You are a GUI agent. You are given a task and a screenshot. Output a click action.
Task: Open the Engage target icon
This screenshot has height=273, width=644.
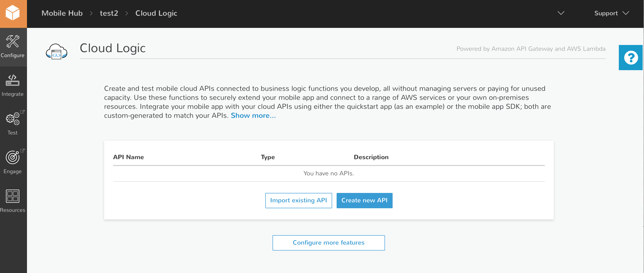[13, 157]
